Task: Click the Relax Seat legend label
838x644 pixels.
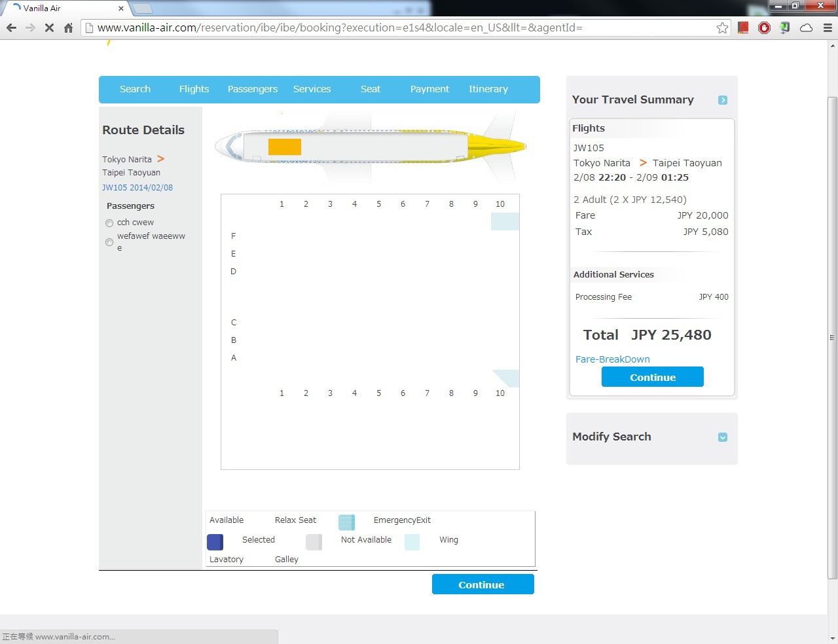Action: point(295,520)
